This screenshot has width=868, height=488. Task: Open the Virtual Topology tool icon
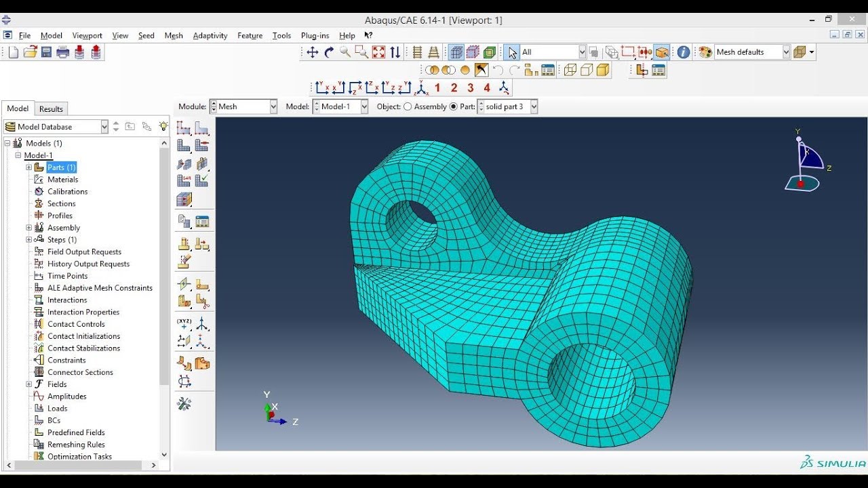[184, 364]
